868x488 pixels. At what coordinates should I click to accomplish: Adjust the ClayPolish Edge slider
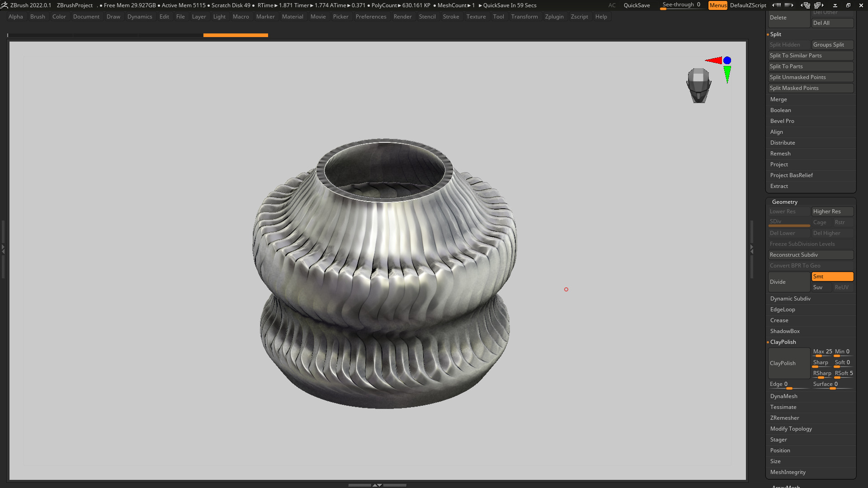[x=789, y=385]
